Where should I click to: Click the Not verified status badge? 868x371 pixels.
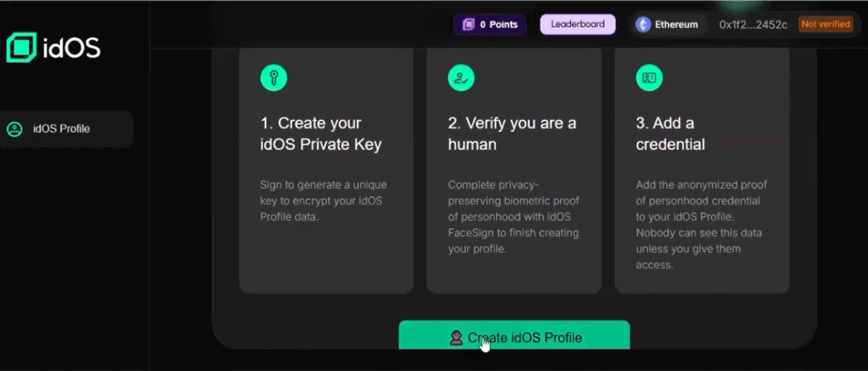pos(825,24)
